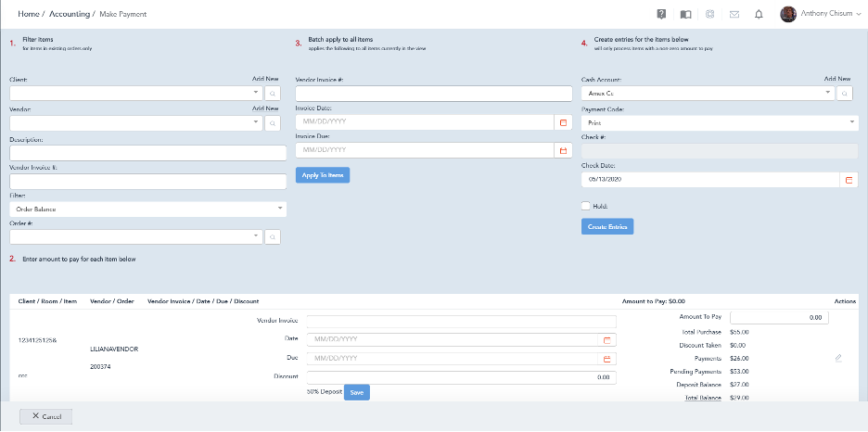Click the LILIANAVENDOR vendor name

coord(114,349)
